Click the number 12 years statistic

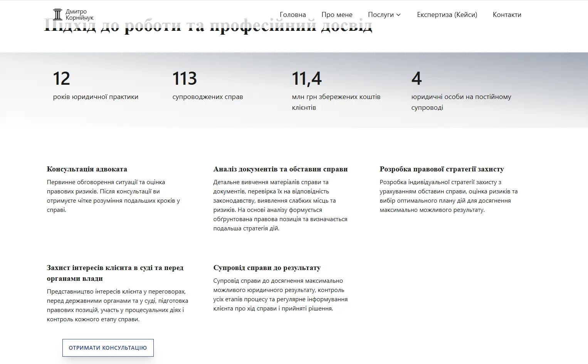pyautogui.click(x=61, y=79)
